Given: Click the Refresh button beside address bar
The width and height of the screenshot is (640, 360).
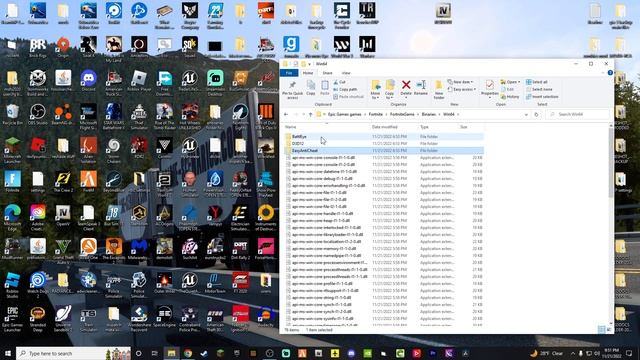Looking at the screenshot, I should click(536, 114).
